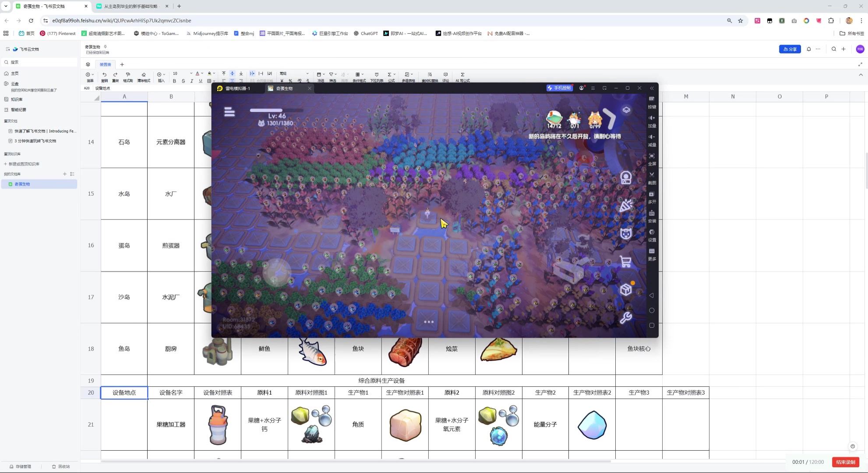Open the 存储管理 storage management link
Screen dimensions: 868x473
20,466
